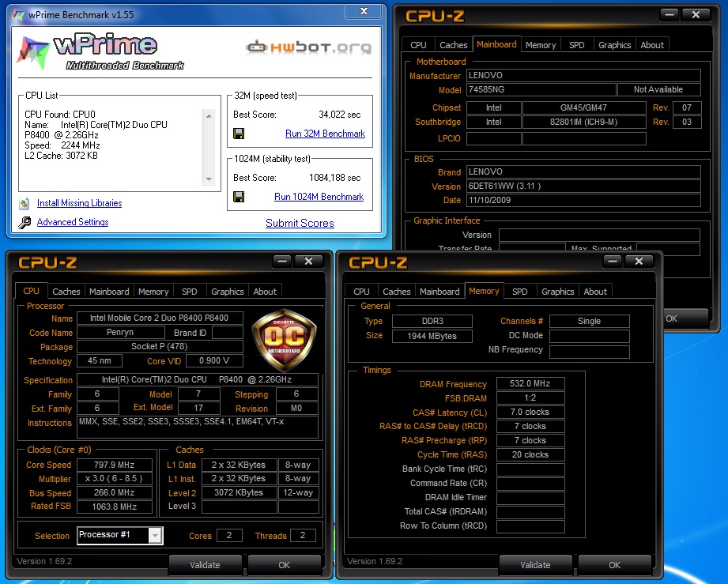Open About tab in Memory window

[x=595, y=292]
